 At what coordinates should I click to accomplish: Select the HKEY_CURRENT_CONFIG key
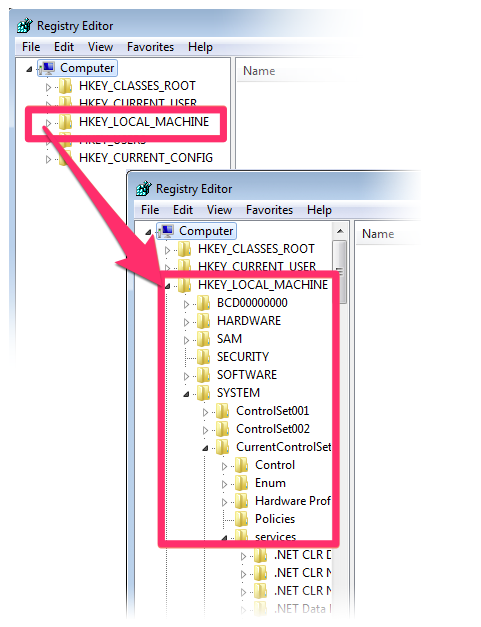click(x=146, y=158)
